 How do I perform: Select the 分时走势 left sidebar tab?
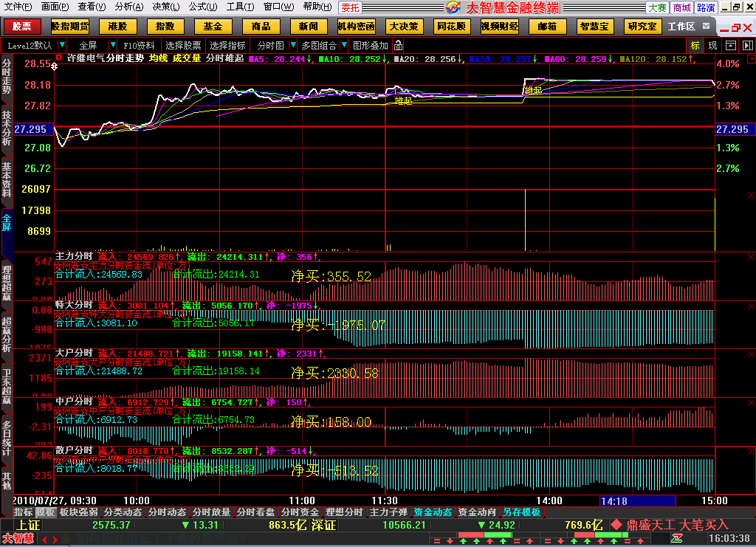[x=6, y=76]
